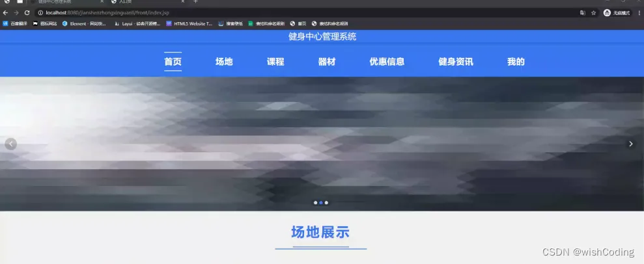Screen dimensions: 644x264
Task: Open the HTML5 Website T... bookmark
Action: (189, 24)
